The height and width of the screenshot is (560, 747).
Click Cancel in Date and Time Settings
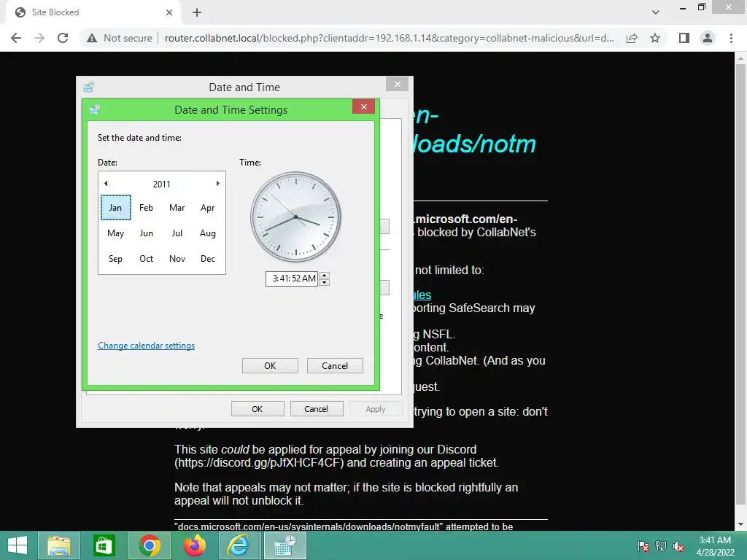pos(335,366)
